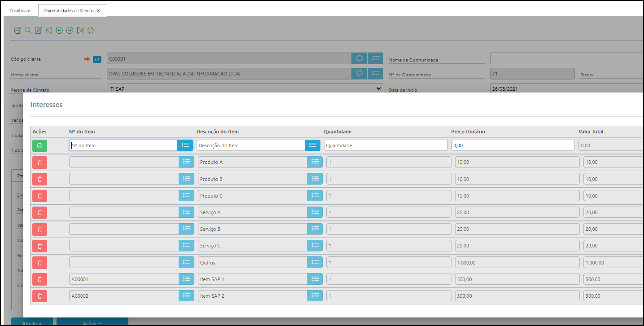
Task: Go to last record icon
Action: (x=80, y=31)
